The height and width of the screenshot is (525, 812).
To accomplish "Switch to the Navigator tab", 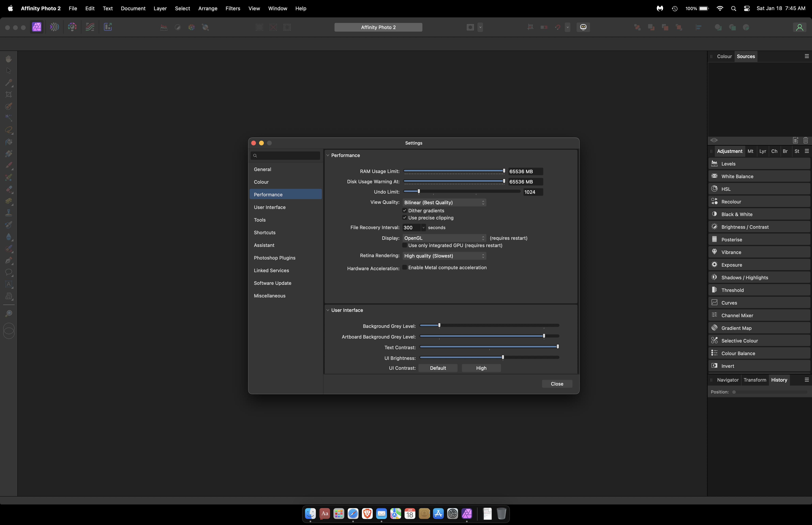I will 727,380.
